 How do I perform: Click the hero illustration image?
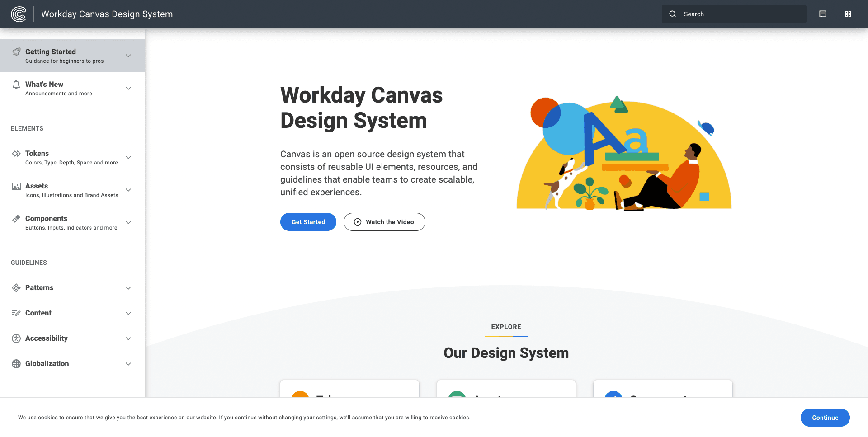coord(624,153)
